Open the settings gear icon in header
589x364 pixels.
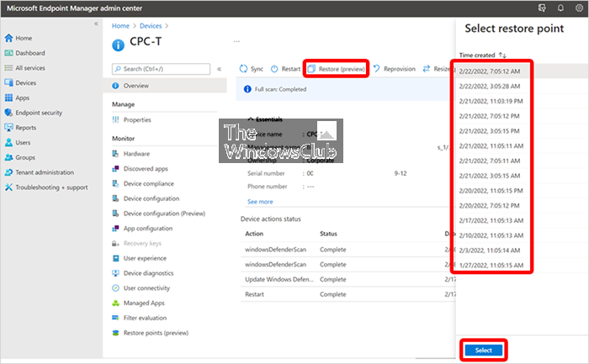(x=579, y=8)
